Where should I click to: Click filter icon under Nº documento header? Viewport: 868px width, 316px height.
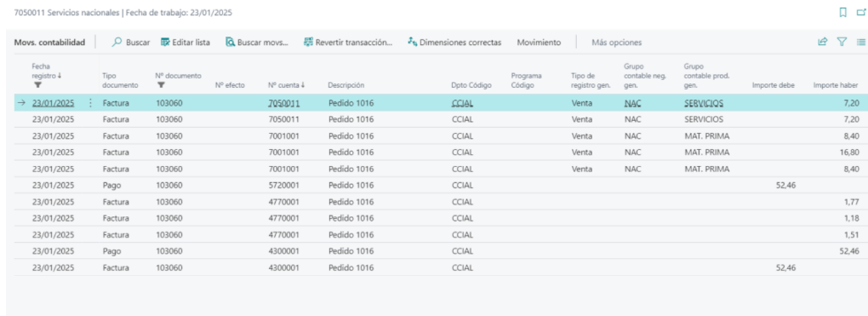161,85
